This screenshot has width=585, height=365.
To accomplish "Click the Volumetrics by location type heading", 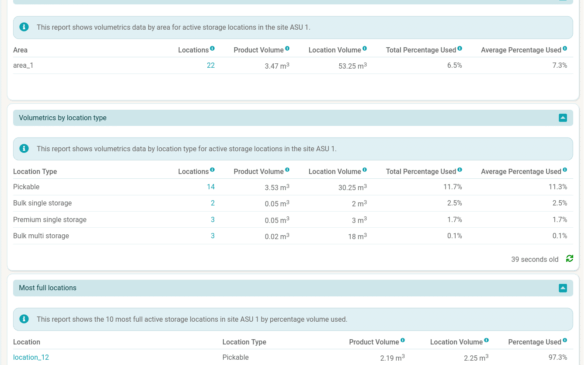I will click(63, 118).
